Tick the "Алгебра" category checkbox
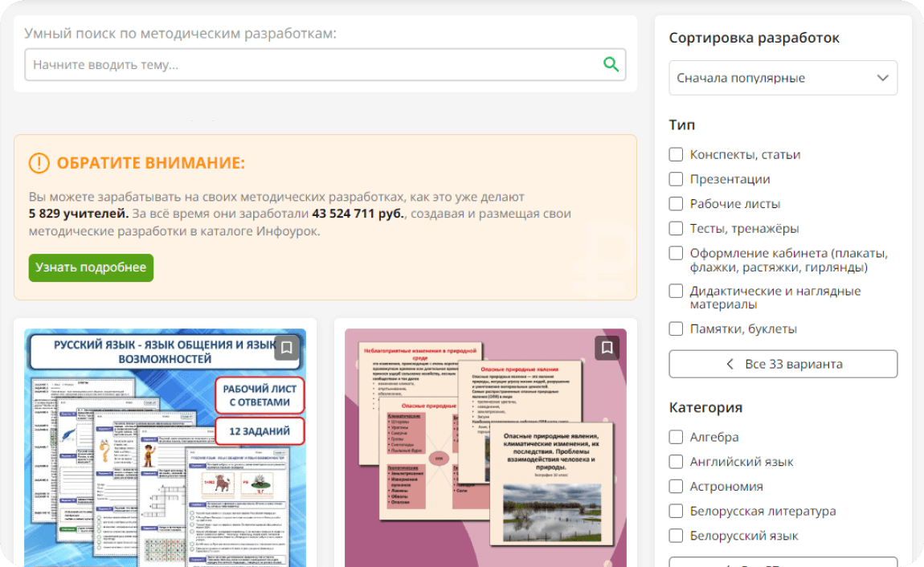Image resolution: width=924 pixels, height=567 pixels. (677, 437)
